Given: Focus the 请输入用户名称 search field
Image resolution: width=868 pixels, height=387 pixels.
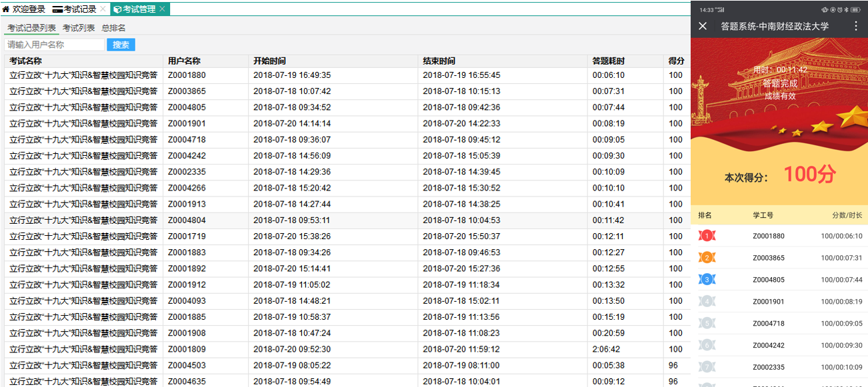Looking at the screenshot, I should [x=54, y=45].
